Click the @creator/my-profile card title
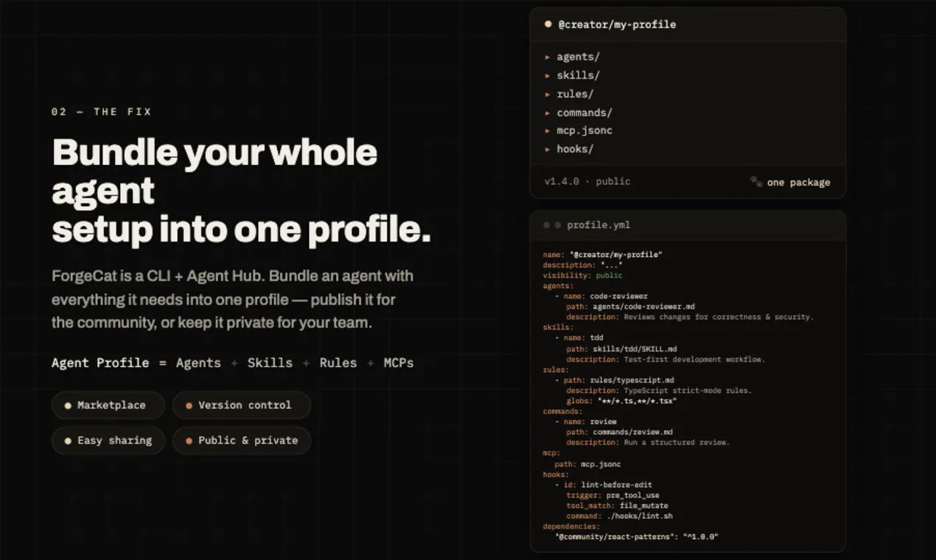The width and height of the screenshot is (936, 560). point(617,24)
